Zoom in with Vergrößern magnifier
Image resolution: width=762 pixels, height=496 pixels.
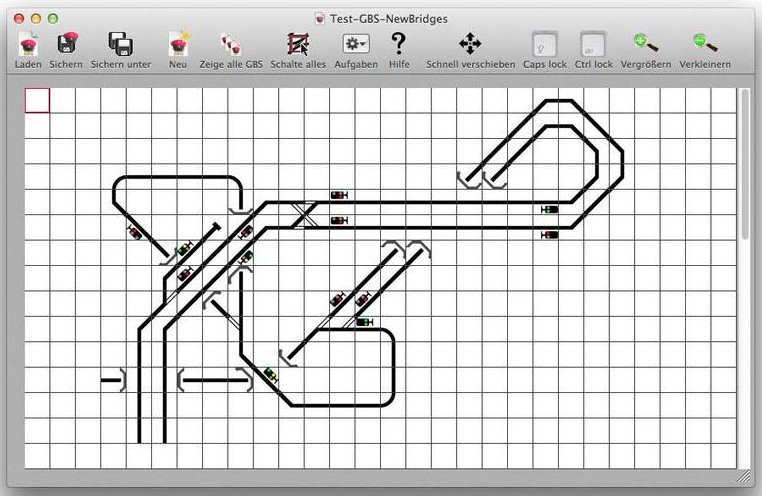(x=646, y=43)
